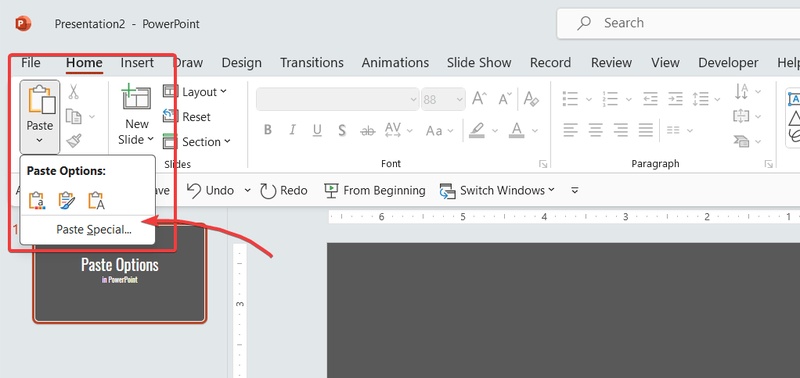Viewport: 800px width, 378px height.
Task: Align text left
Action: click(570, 131)
